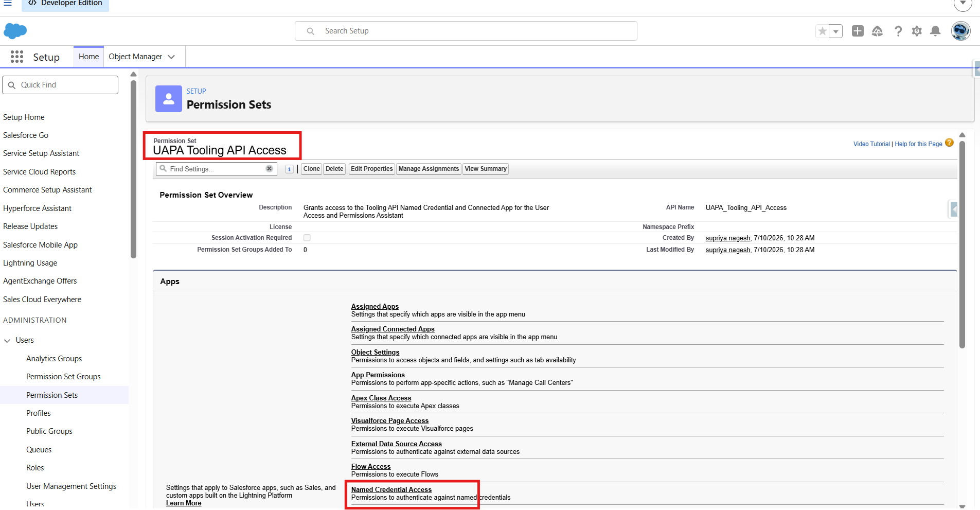
Task: Click View Summary button
Action: (486, 169)
